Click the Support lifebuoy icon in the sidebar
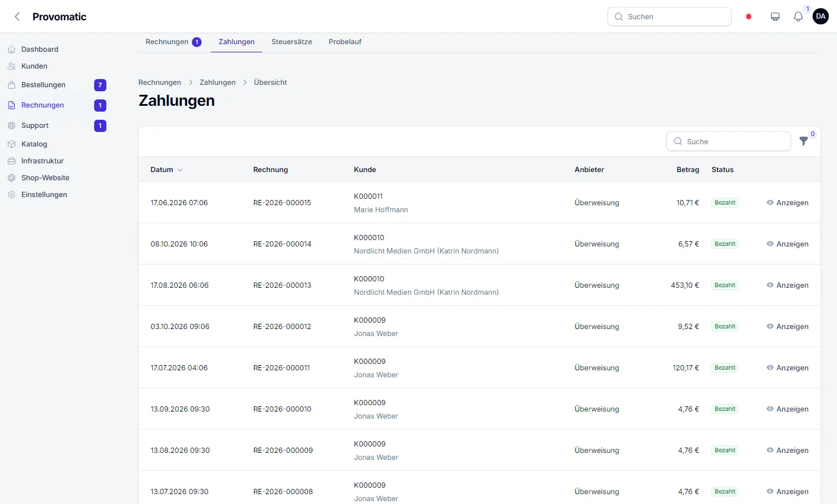Viewport: 837px width, 504px height. click(x=12, y=126)
